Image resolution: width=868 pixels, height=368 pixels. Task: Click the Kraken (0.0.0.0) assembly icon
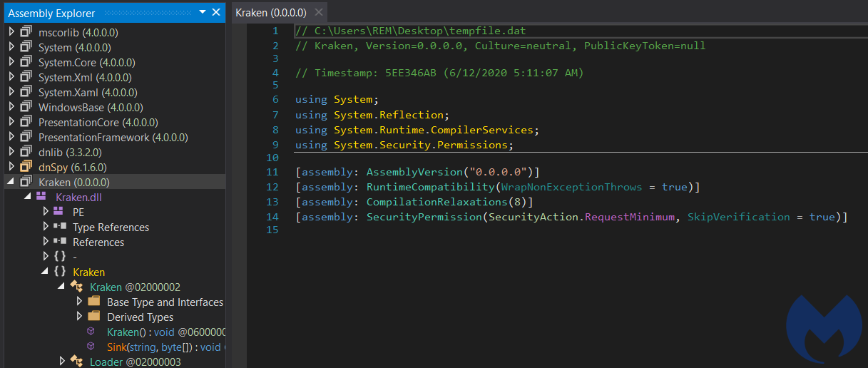coord(26,182)
